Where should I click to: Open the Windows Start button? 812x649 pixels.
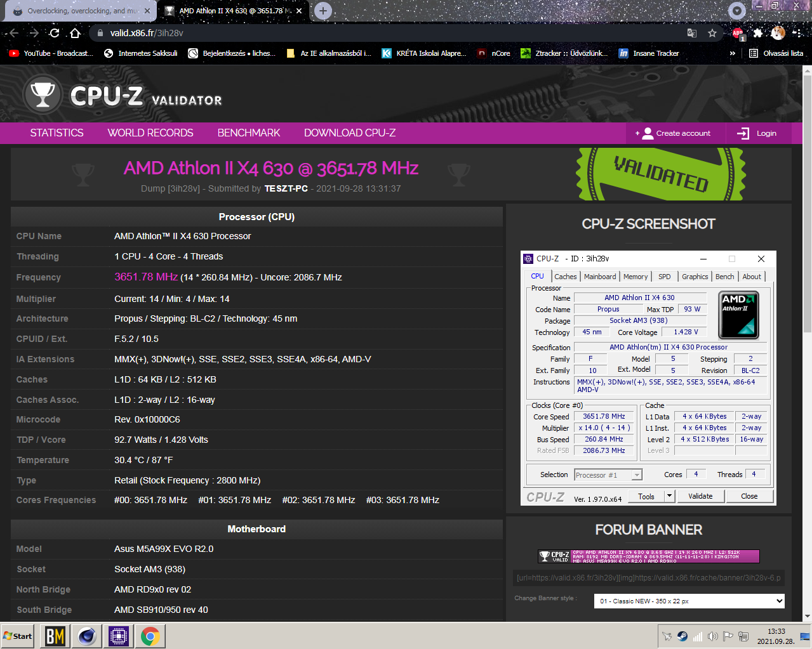18,636
